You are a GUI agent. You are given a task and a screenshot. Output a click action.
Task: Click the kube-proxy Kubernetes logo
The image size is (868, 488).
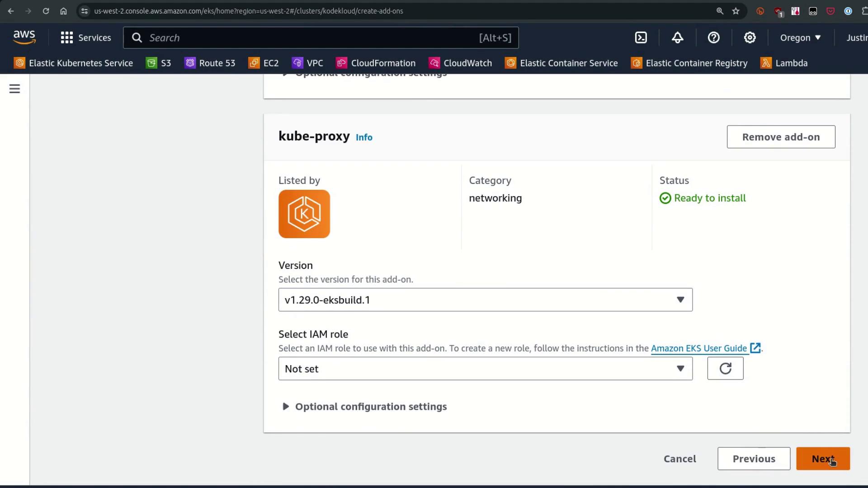coord(304,214)
